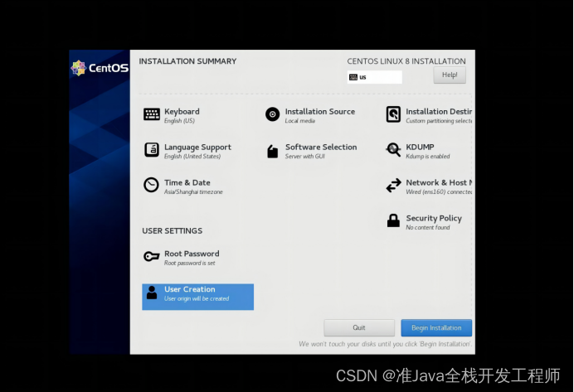Viewport: 574px width, 392px height.
Task: Click the CentOS logo
Action: 100,68
